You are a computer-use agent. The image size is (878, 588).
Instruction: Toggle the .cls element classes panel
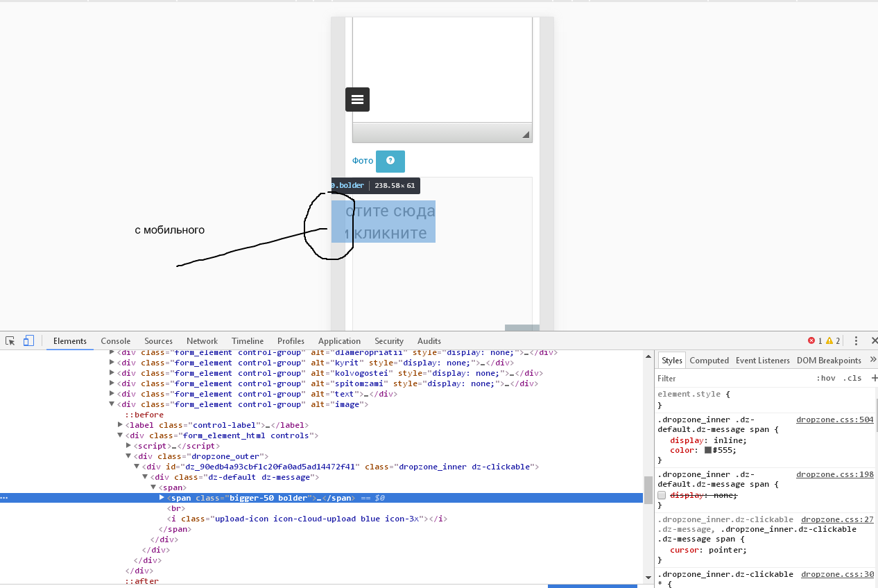point(852,378)
